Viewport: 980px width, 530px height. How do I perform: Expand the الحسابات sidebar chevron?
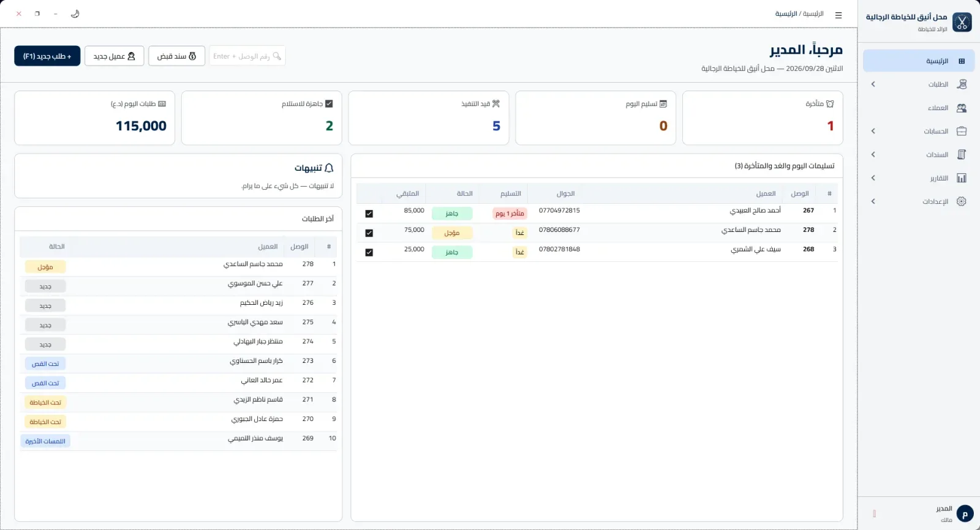873,131
